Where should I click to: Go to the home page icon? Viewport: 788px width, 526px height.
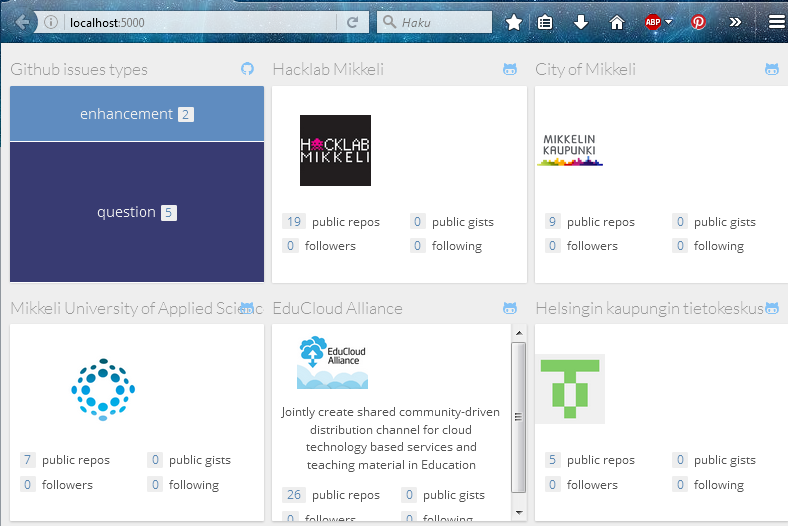pos(617,23)
